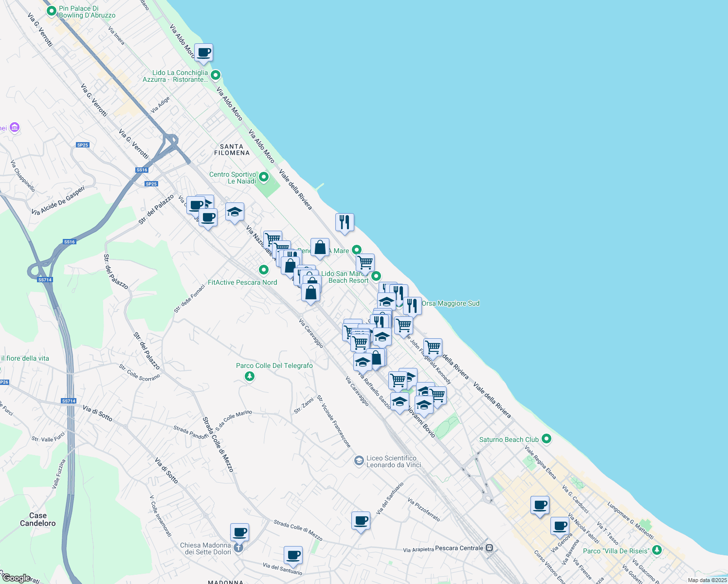Image resolution: width=728 pixels, height=584 pixels.
Task: Click the 'Saturno Beach Club' label
Action: pos(509,439)
